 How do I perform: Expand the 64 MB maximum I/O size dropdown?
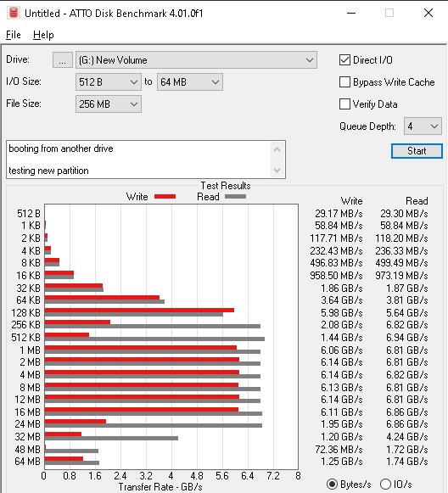(x=190, y=82)
